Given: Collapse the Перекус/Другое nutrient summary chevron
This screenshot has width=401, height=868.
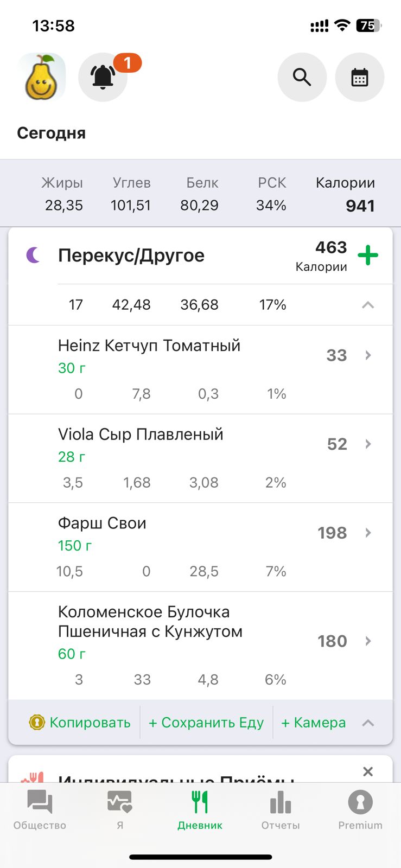Looking at the screenshot, I should 368,305.
